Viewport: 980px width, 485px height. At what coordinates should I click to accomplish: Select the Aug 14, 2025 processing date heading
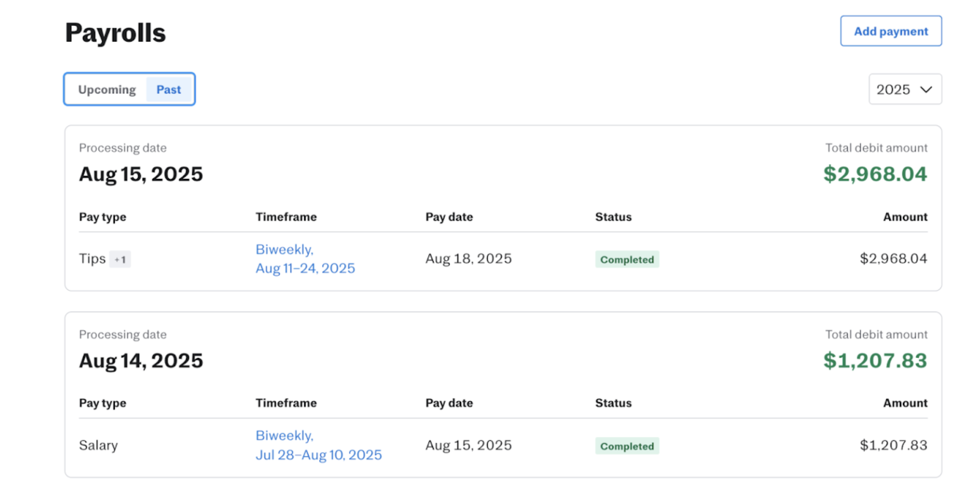(141, 361)
